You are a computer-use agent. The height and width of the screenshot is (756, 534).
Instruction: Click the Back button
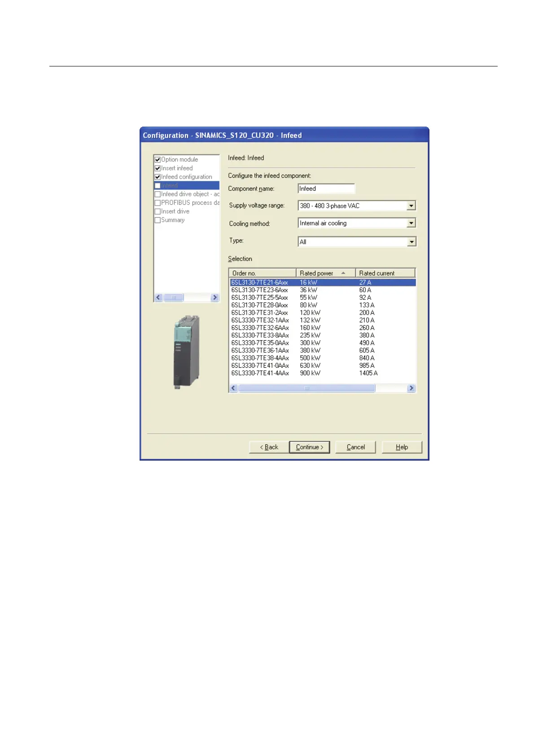pyautogui.click(x=269, y=447)
